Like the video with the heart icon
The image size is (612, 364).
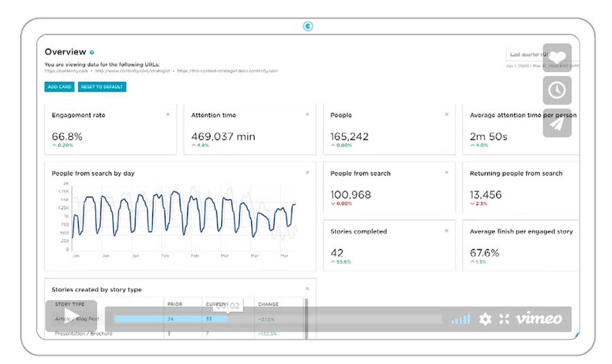pos(557,58)
